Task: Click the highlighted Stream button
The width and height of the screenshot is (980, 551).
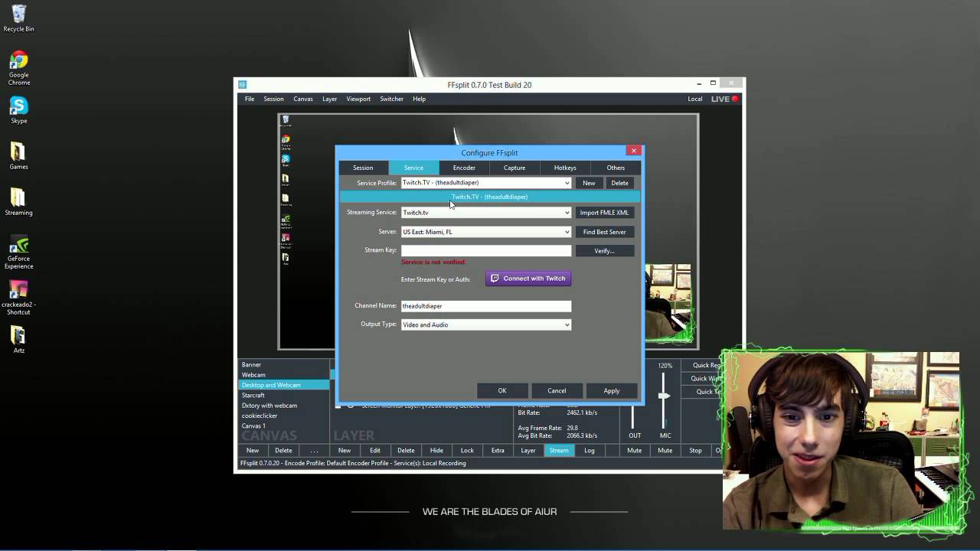Action: click(559, 450)
